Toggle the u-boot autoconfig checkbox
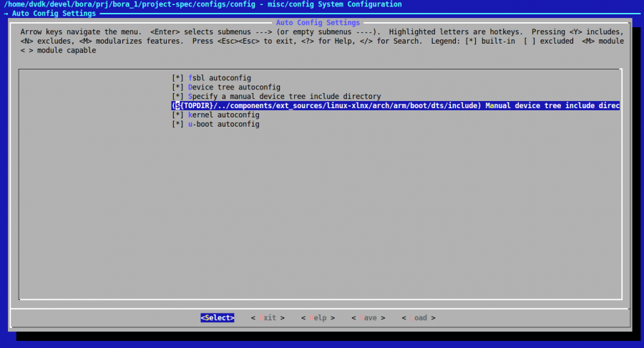The image size is (644, 348). [177, 124]
